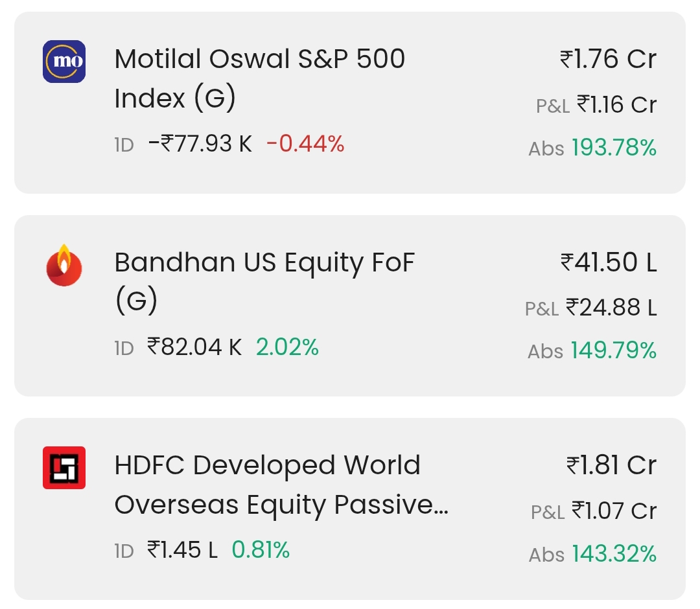Click the Motilal Oswal fund logo icon
The width and height of the screenshot is (700, 609).
(x=64, y=62)
